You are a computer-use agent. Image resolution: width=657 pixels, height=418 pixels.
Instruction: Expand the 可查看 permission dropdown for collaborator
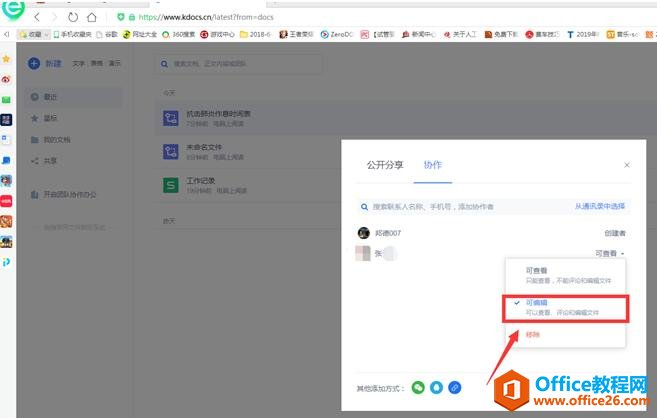pos(609,254)
